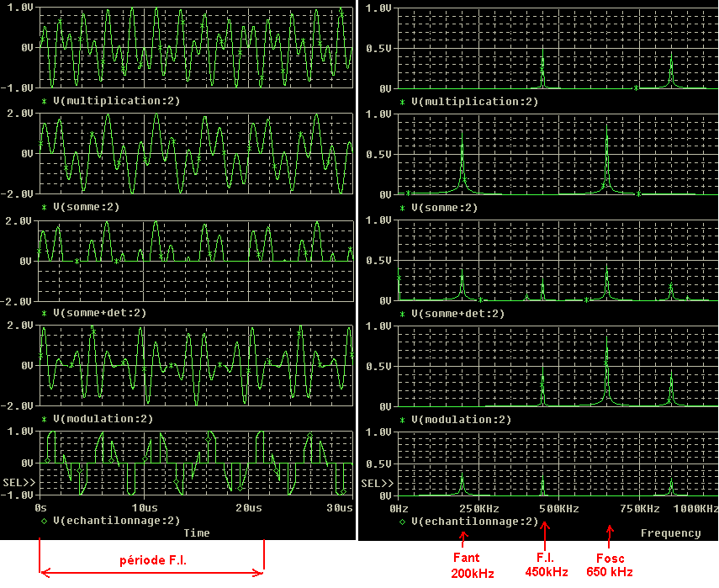The image size is (719, 588).
Task: Click the Frequency axis title
Action: 670,532
